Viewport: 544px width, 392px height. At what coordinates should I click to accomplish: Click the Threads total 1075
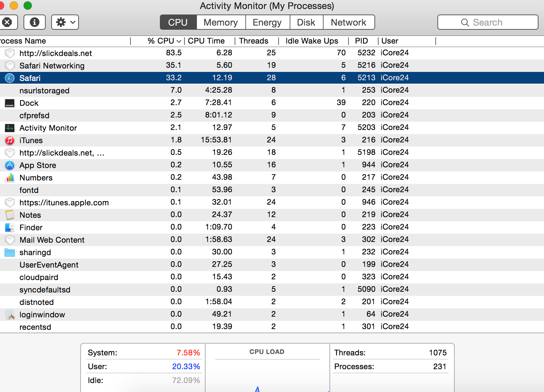click(438, 353)
